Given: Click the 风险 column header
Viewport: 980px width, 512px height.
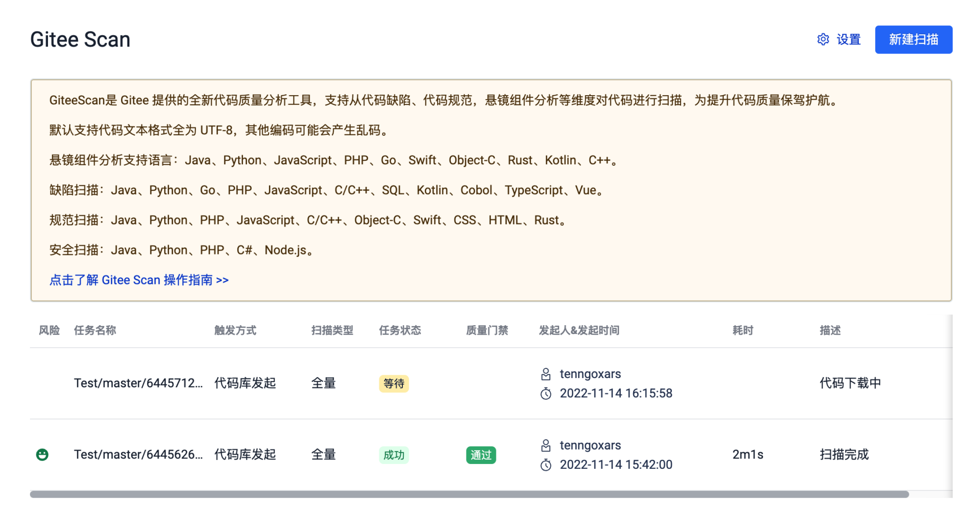Looking at the screenshot, I should tap(49, 331).
